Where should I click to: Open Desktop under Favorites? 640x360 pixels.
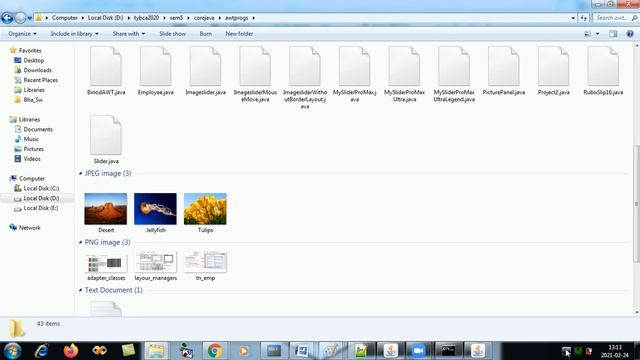(x=33, y=60)
